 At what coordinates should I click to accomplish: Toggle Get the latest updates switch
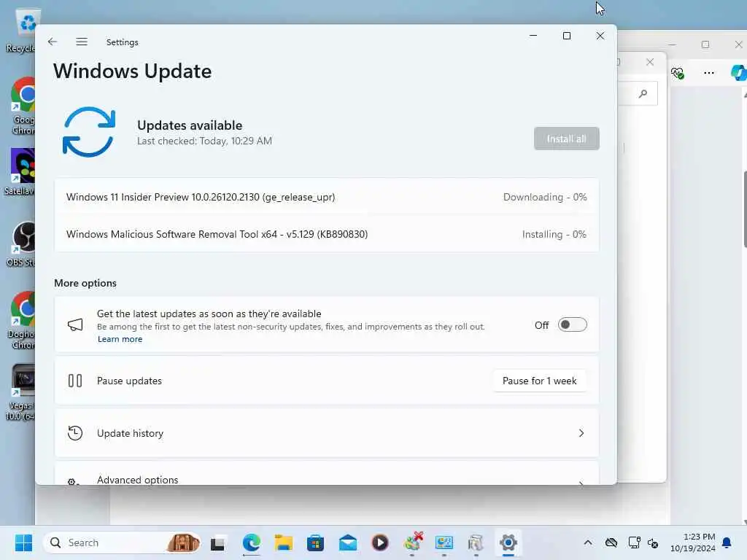click(x=572, y=324)
